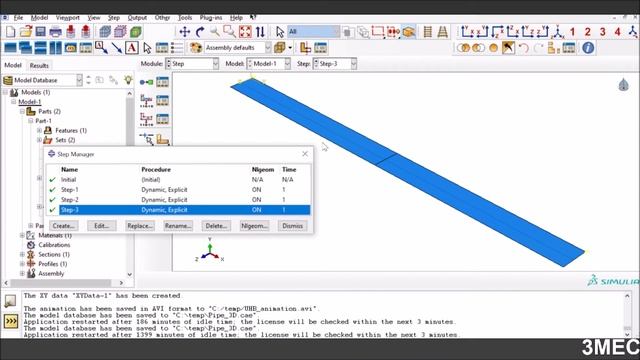
Task: Click the Create History Output tool icon
Action: click(x=146, y=119)
